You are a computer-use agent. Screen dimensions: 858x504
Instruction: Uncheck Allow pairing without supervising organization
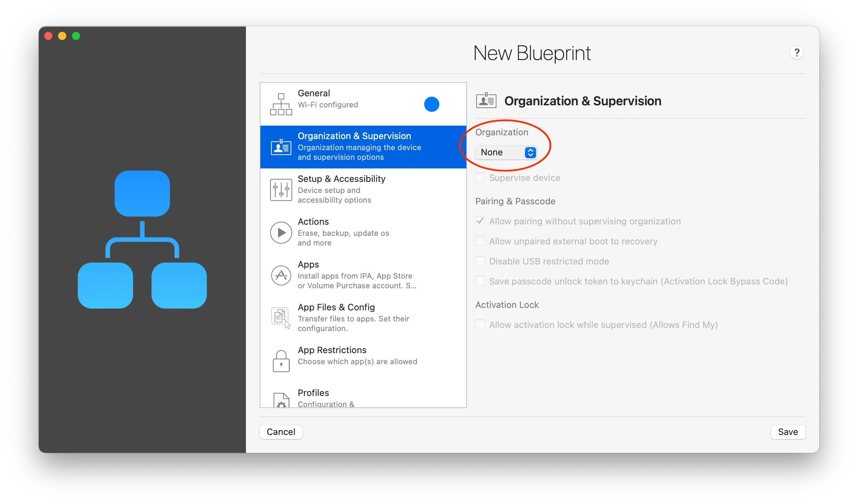[x=480, y=221]
